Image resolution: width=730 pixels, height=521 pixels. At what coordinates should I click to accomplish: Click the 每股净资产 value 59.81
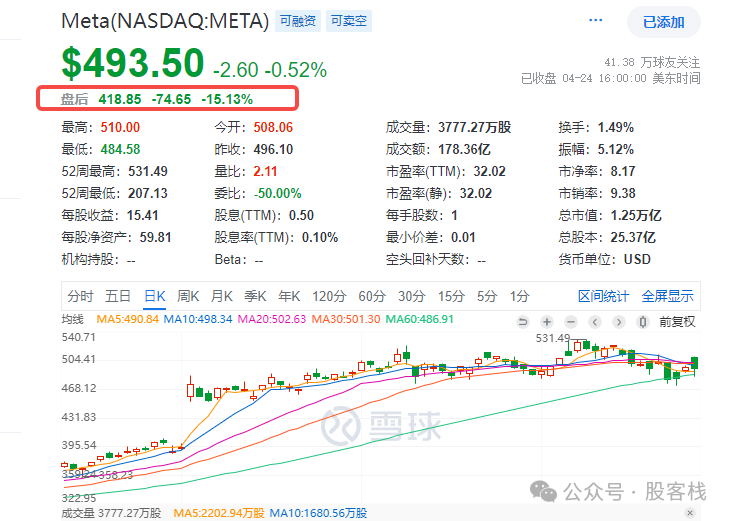[x=155, y=237]
